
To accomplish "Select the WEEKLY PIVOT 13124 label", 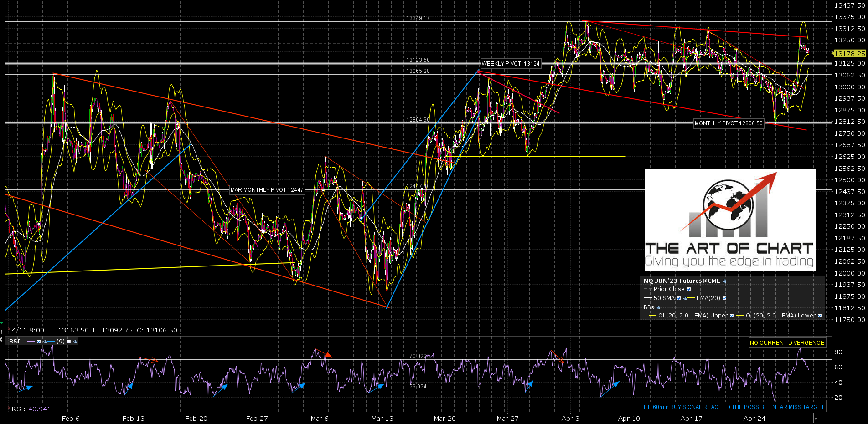I will 511,64.
